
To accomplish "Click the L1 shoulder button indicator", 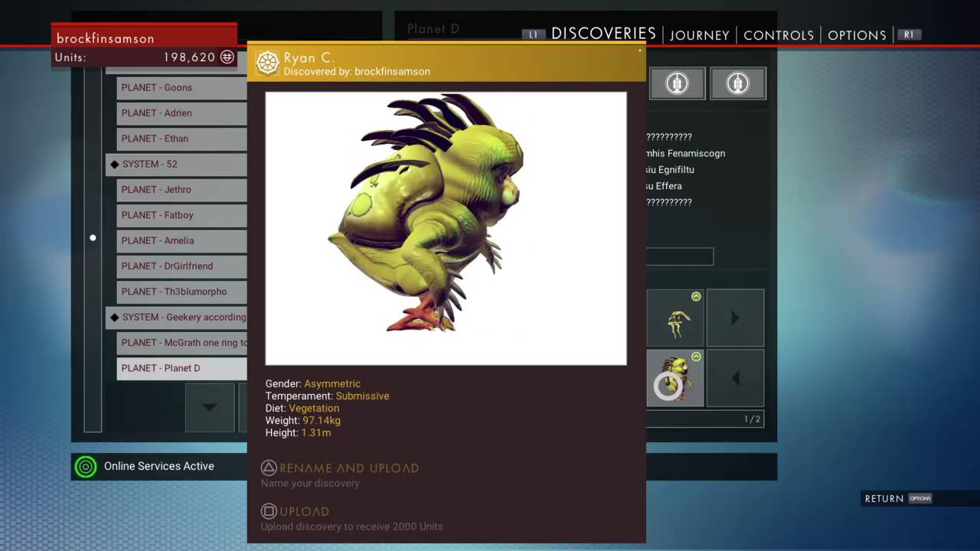I will [x=534, y=34].
